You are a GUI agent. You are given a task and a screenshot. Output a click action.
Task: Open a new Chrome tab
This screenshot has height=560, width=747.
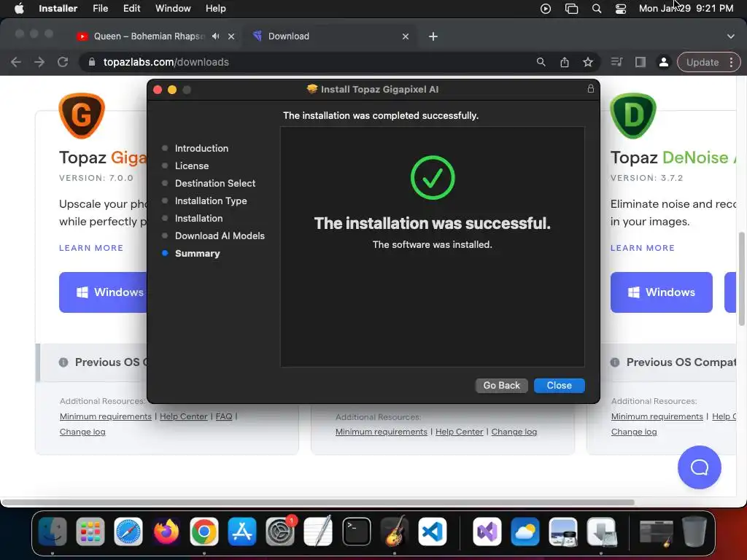pos(433,36)
